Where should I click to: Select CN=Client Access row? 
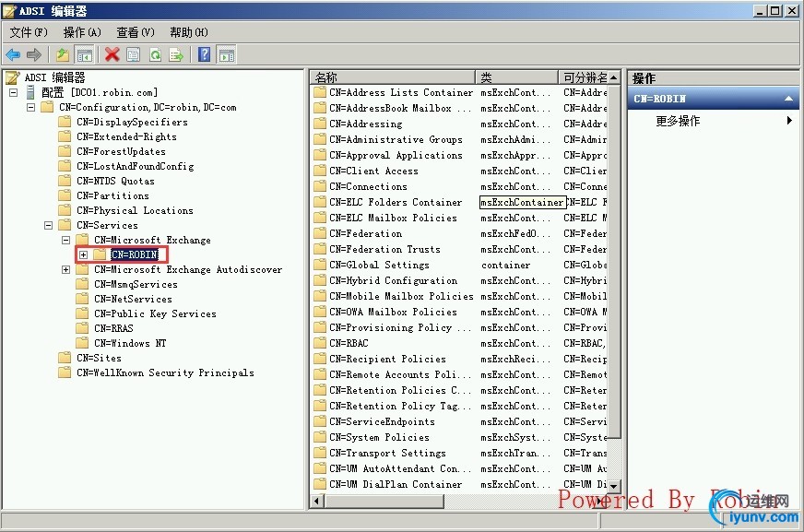coord(459,171)
